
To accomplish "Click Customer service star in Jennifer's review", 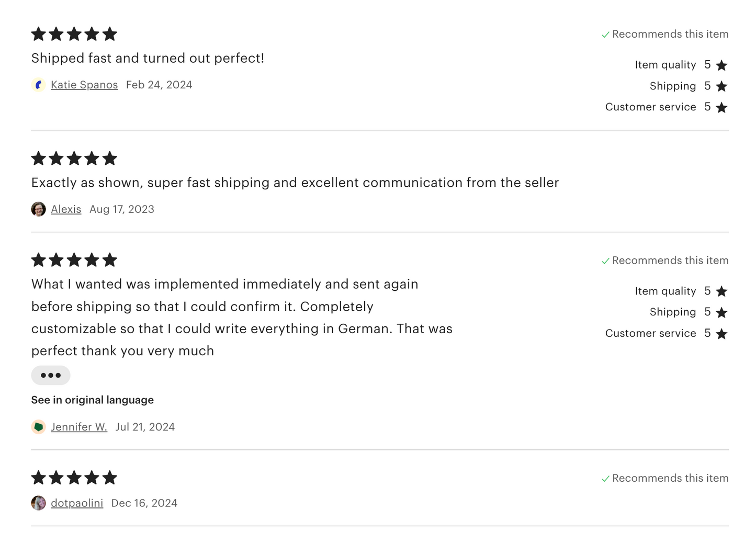I will tap(721, 334).
